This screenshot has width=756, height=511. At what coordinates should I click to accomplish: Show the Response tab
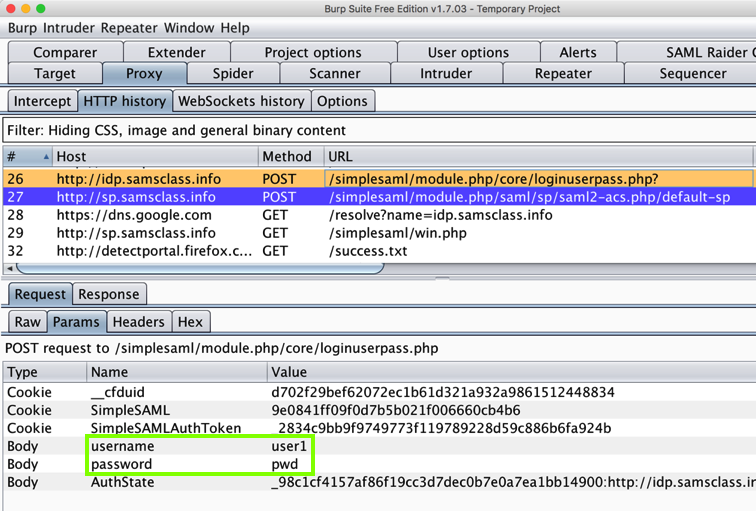click(109, 294)
